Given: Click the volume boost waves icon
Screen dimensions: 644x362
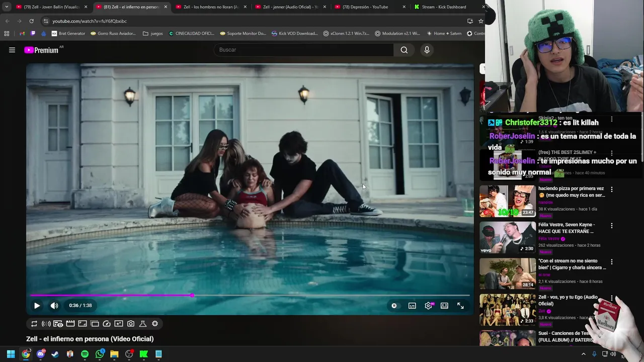Looking at the screenshot, I should (x=46, y=324).
